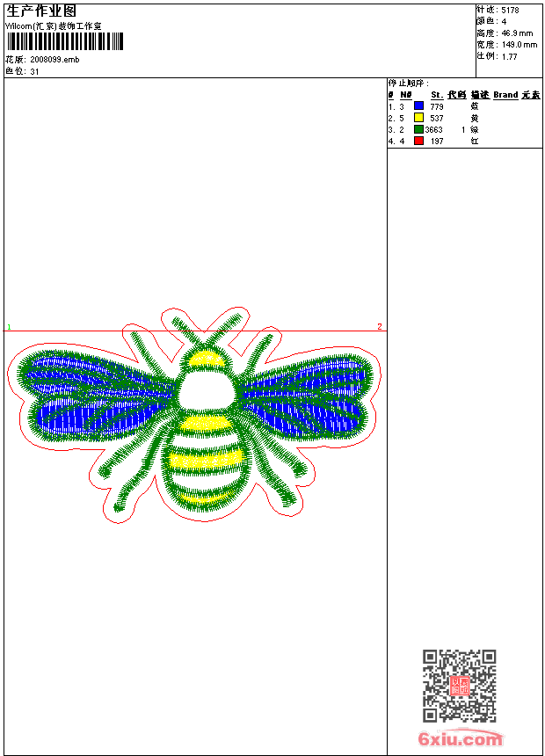Click the red marker 2 on the red line
The width and height of the screenshot is (545, 756).
380,326
